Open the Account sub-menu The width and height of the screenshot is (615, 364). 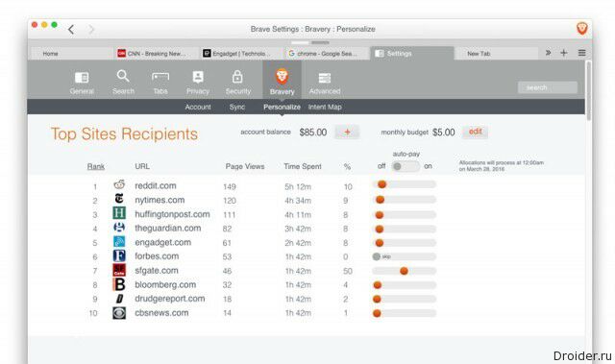(x=198, y=107)
